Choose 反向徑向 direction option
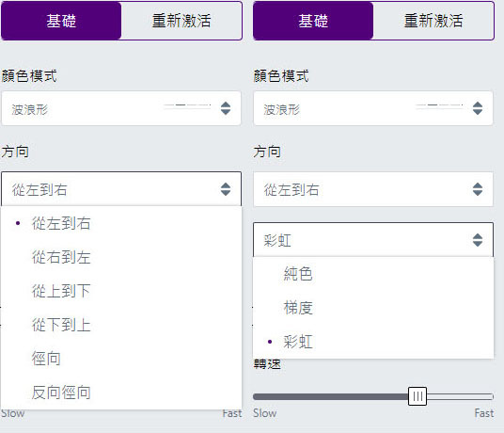The image size is (504, 433). [x=121, y=393]
